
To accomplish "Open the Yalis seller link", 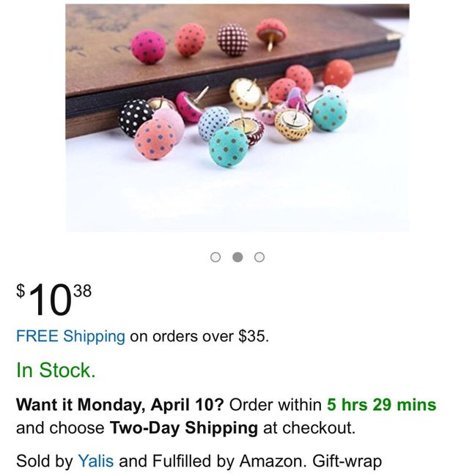I will coord(96,461).
